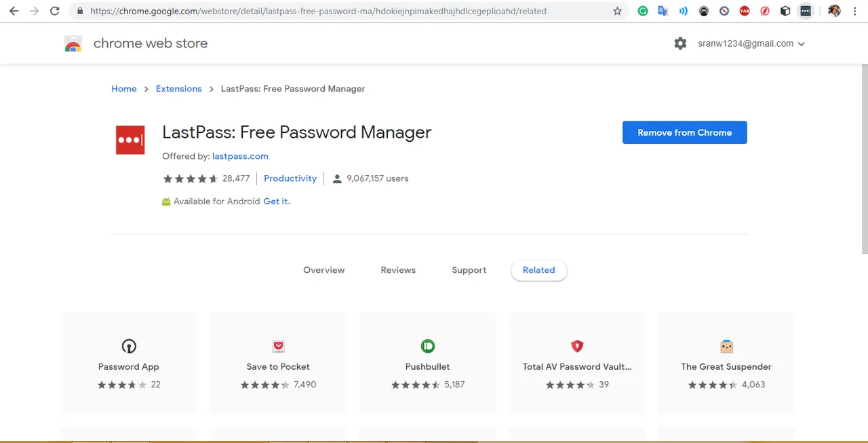Click the users person icon
This screenshot has height=443, width=868.
point(337,179)
